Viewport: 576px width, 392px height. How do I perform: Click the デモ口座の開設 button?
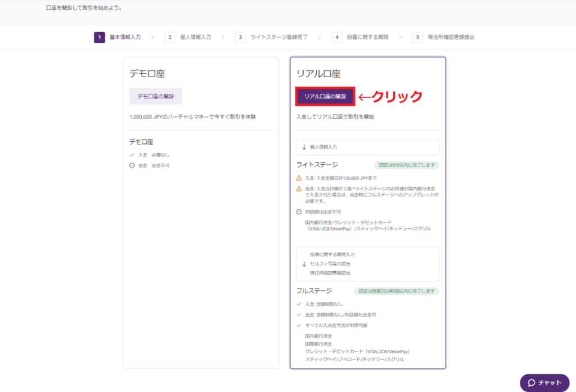click(x=154, y=96)
